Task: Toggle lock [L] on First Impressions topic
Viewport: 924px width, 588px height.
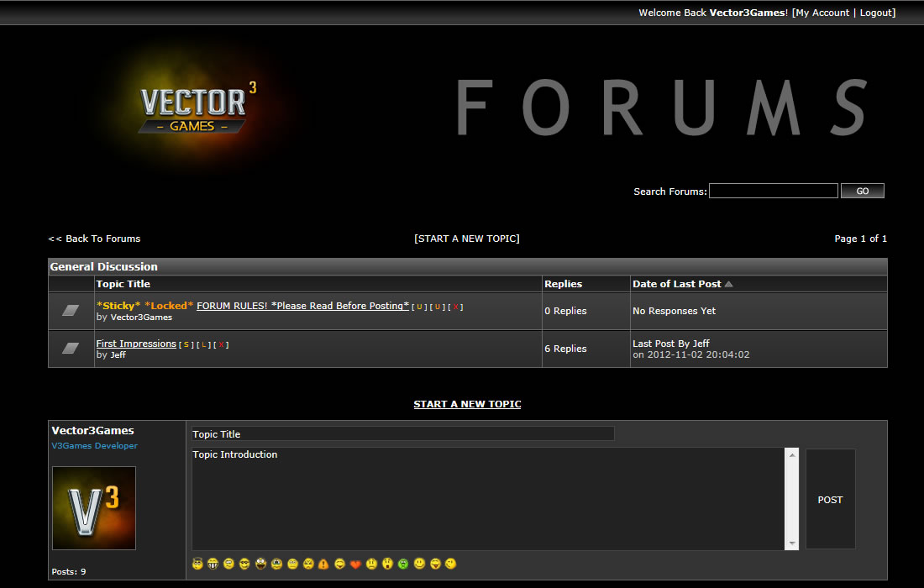Action: (203, 345)
